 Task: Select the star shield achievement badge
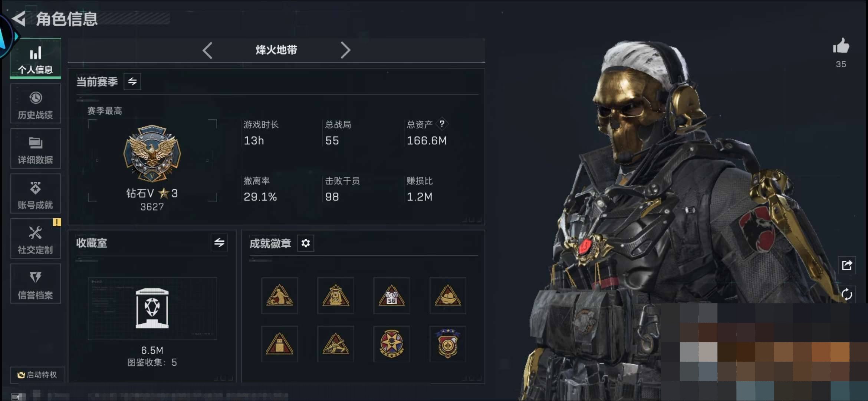(448, 344)
